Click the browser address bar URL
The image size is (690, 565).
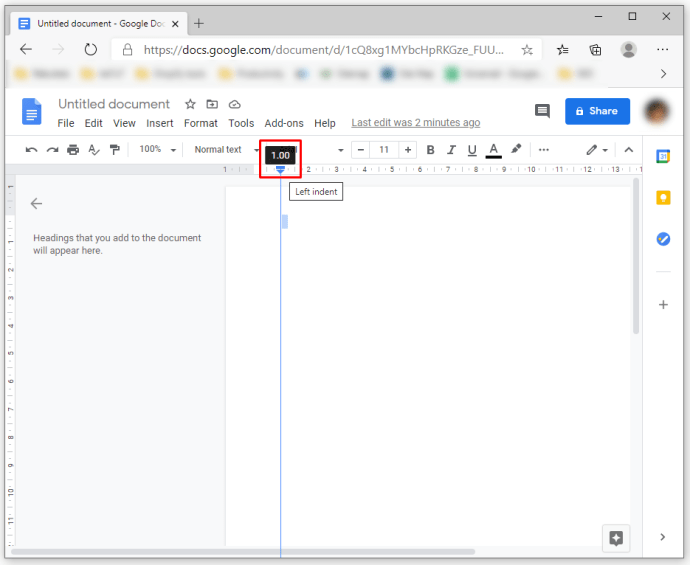pyautogui.click(x=324, y=50)
